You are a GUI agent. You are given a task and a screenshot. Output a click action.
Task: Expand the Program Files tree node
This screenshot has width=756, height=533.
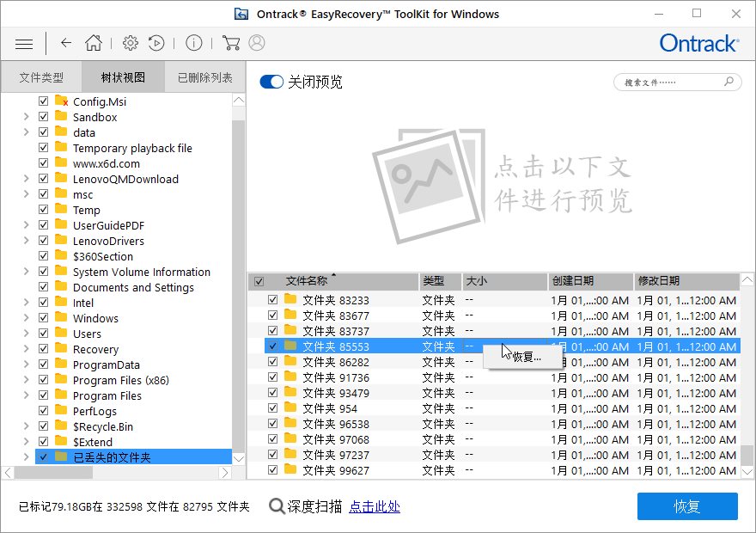(25, 395)
